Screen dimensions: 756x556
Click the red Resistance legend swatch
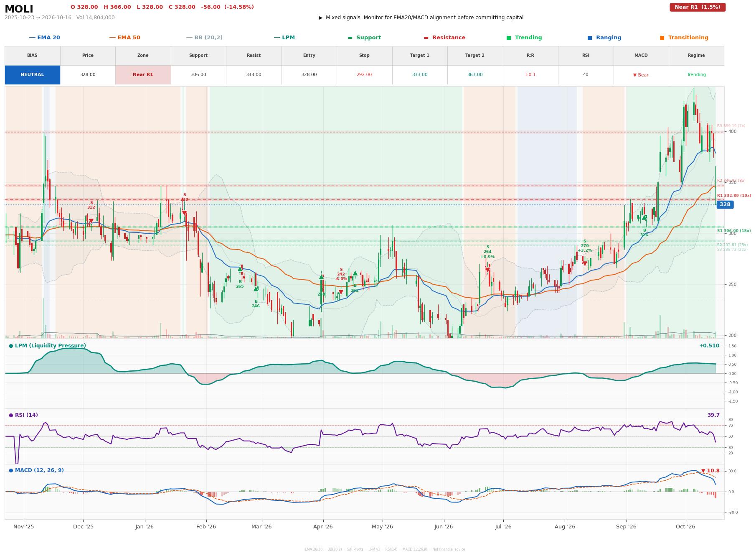click(x=426, y=38)
